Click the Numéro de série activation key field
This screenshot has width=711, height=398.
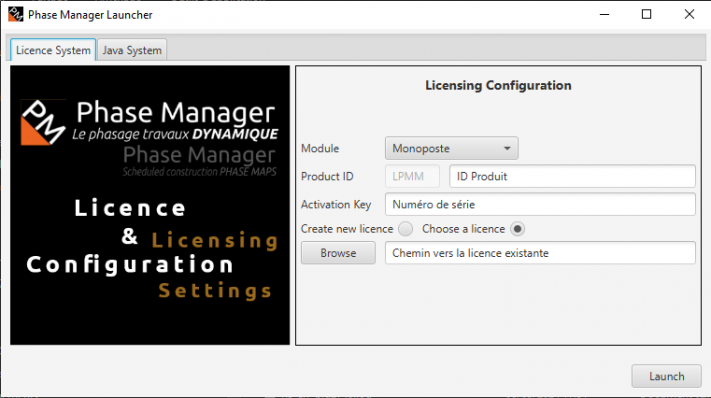click(x=540, y=204)
